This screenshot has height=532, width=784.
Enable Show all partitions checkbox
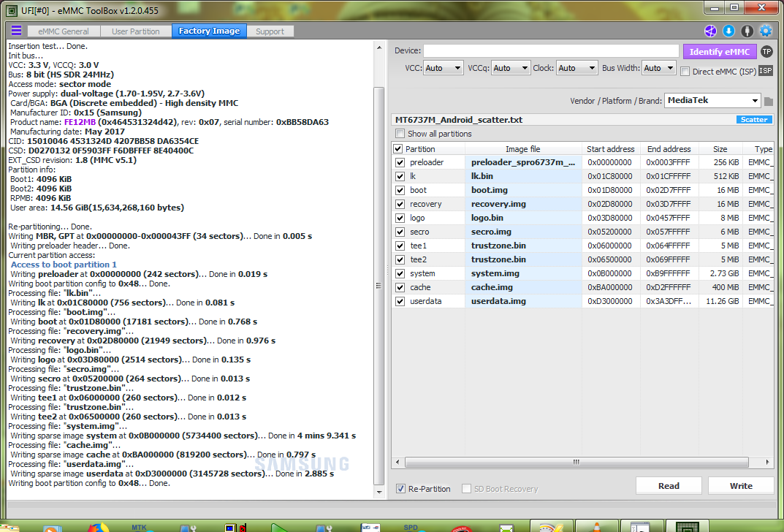pyautogui.click(x=400, y=134)
